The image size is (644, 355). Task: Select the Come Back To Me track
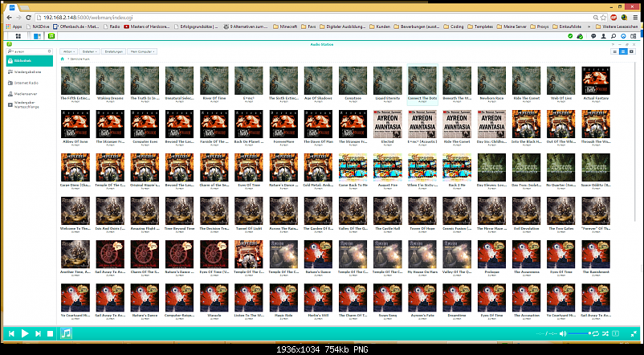353,171
